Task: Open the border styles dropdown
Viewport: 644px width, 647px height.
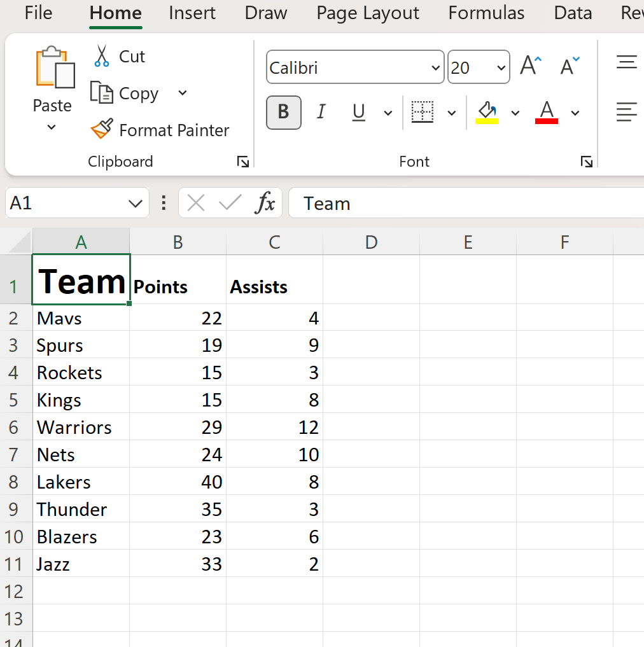Action: [452, 112]
